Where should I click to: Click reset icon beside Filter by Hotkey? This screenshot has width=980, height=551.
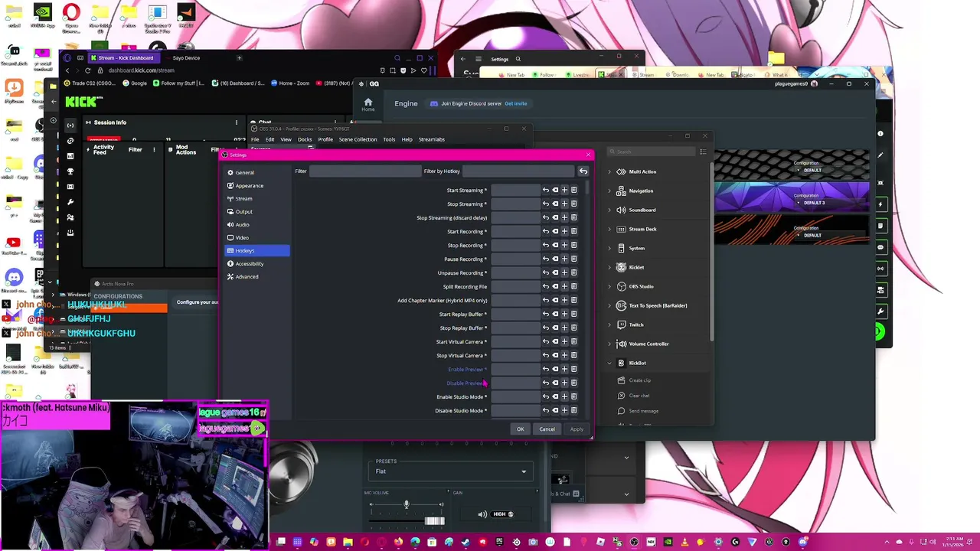tap(583, 171)
